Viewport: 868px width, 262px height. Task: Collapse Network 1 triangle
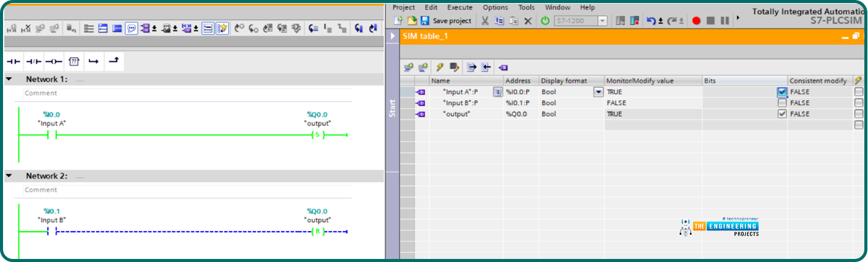pos(9,80)
